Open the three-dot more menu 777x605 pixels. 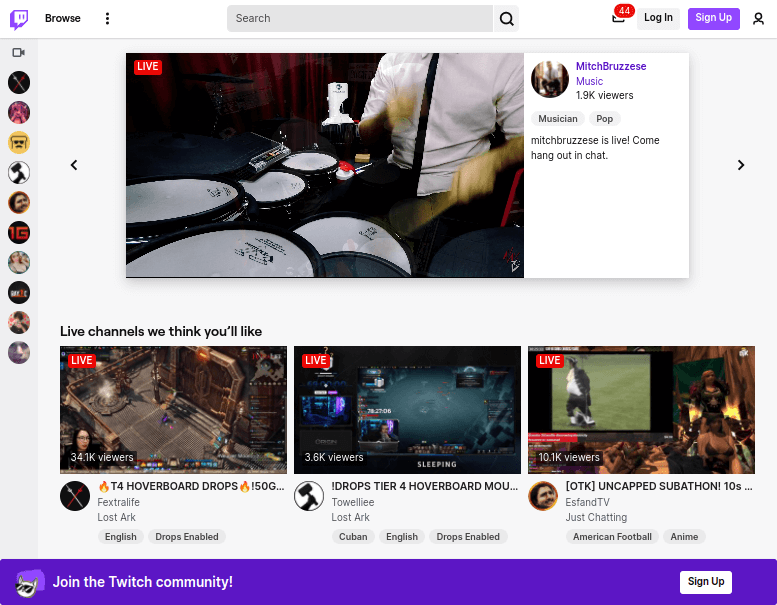tap(107, 18)
